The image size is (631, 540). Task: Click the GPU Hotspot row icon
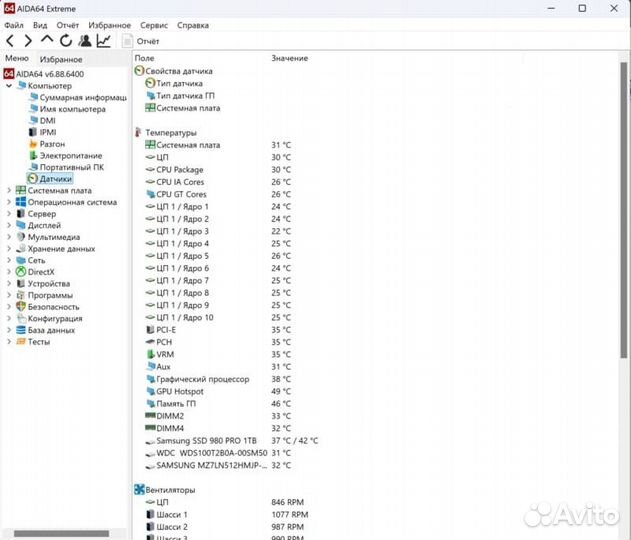click(x=151, y=391)
